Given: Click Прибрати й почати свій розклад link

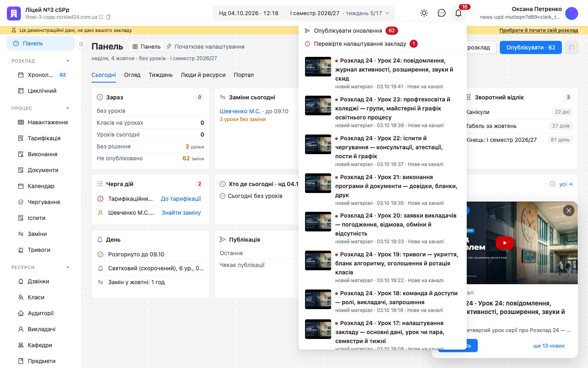Looking at the screenshot, I should [x=539, y=30].
